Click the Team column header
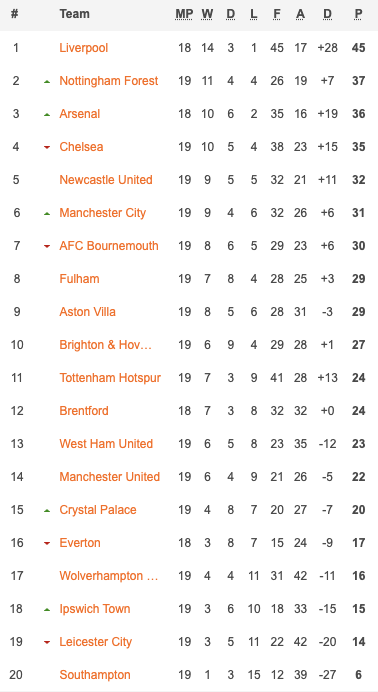The width and height of the screenshot is (378, 692). 75,14
